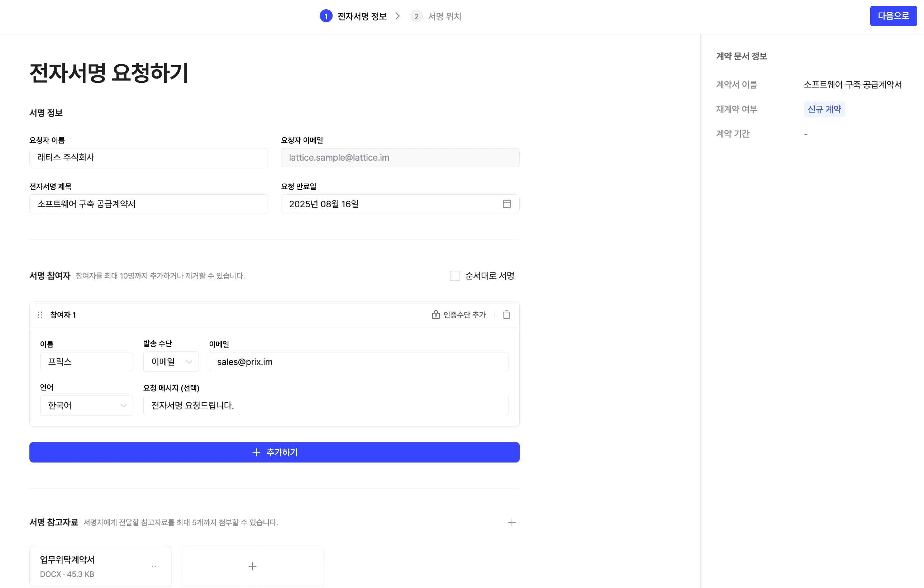Image resolution: width=924 pixels, height=588 pixels.
Task: Switch to step 2 서명 위치
Action: click(x=436, y=16)
